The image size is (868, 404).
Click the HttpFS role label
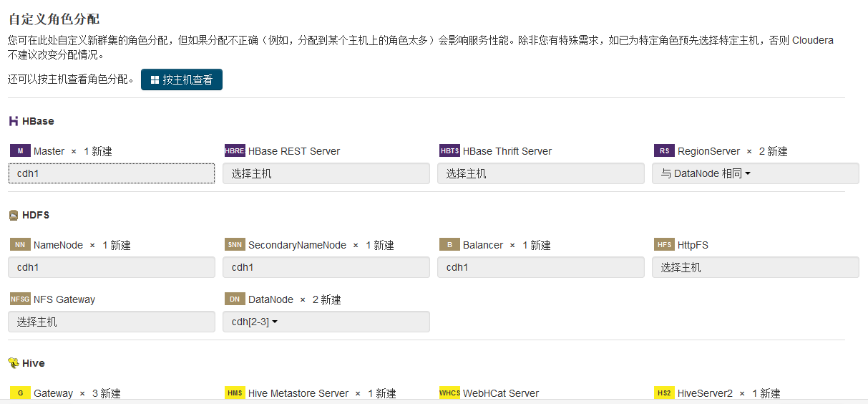pyautogui.click(x=693, y=245)
